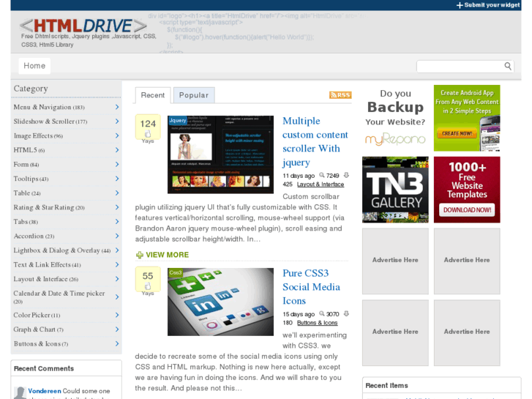Expand the Form category arrow
532x399 pixels.
117,164
